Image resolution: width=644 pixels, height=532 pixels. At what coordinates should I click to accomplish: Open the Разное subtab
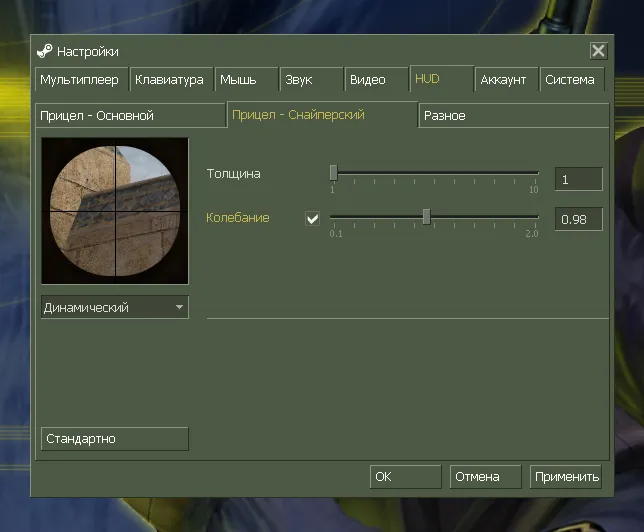514,115
